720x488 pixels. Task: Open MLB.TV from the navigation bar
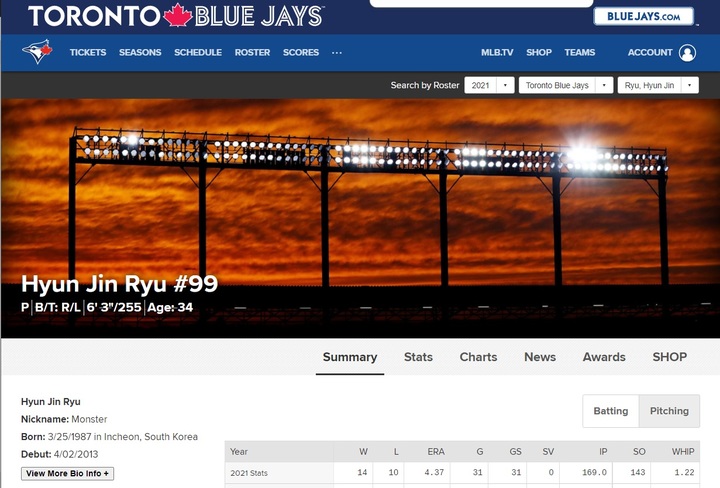(x=497, y=52)
